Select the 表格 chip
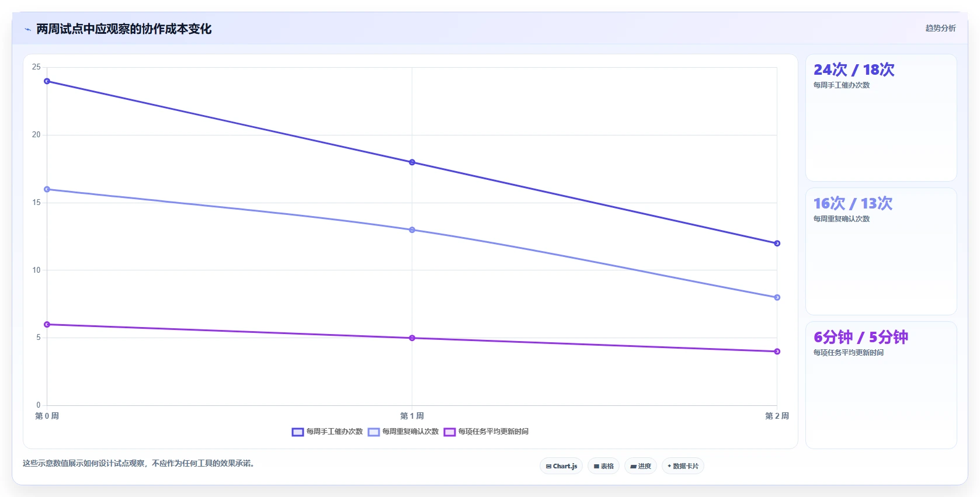 [x=604, y=466]
